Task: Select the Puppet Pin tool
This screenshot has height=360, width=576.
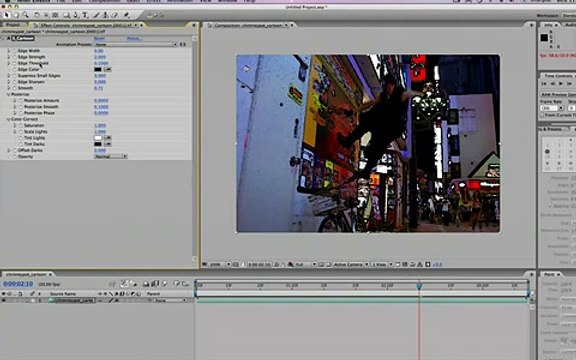Action: coord(126,15)
